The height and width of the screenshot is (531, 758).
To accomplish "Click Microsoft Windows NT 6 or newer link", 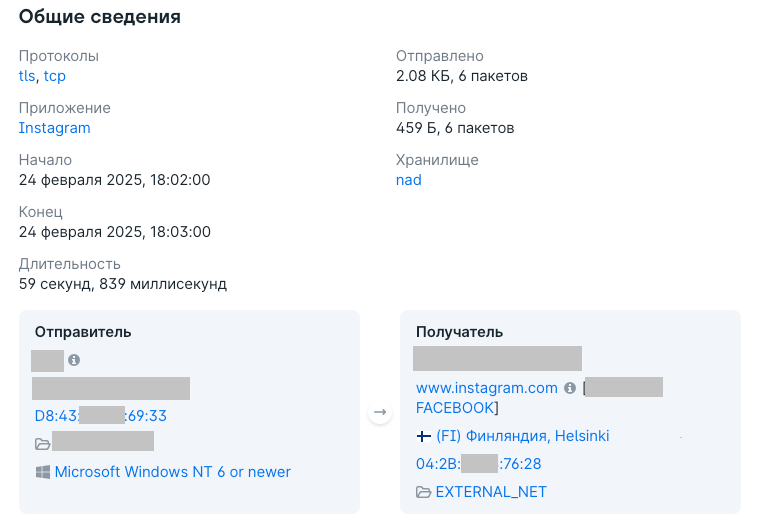I will click(x=173, y=472).
